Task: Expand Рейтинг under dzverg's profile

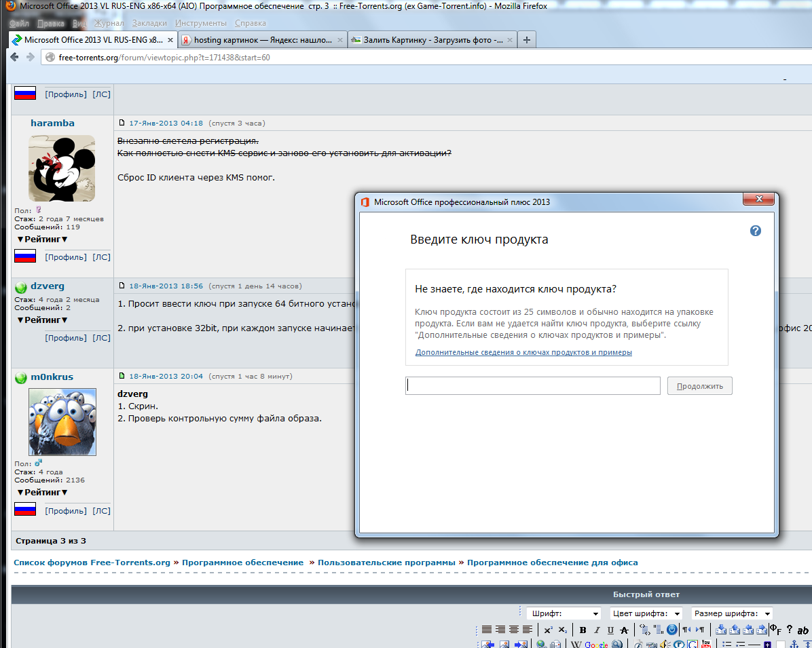Action: [43, 320]
